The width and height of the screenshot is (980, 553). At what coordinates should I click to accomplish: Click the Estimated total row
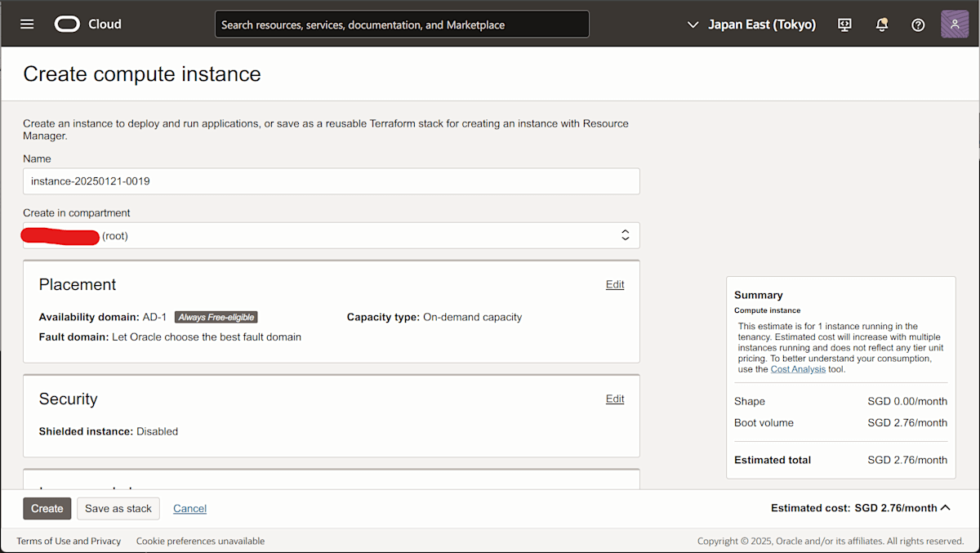[x=840, y=460]
